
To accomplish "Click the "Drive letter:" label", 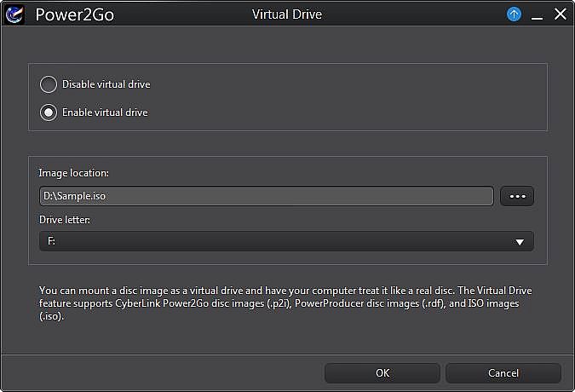I will [64, 221].
